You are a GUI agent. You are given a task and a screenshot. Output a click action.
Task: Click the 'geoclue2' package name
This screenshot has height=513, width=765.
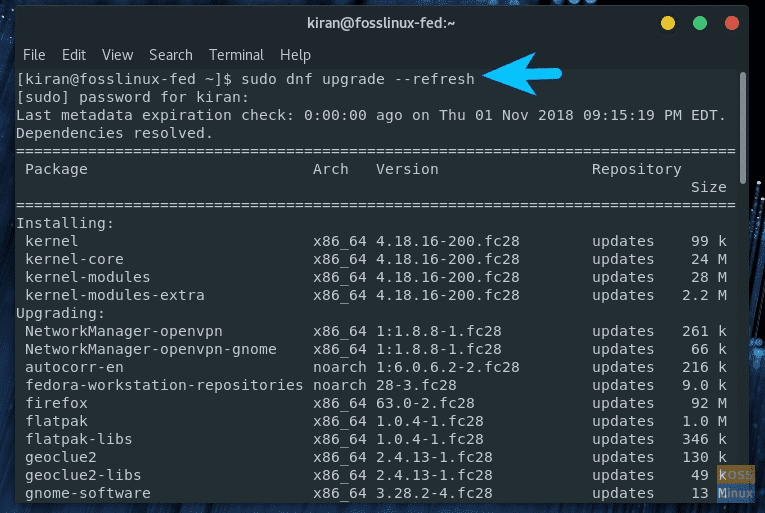pos(60,457)
